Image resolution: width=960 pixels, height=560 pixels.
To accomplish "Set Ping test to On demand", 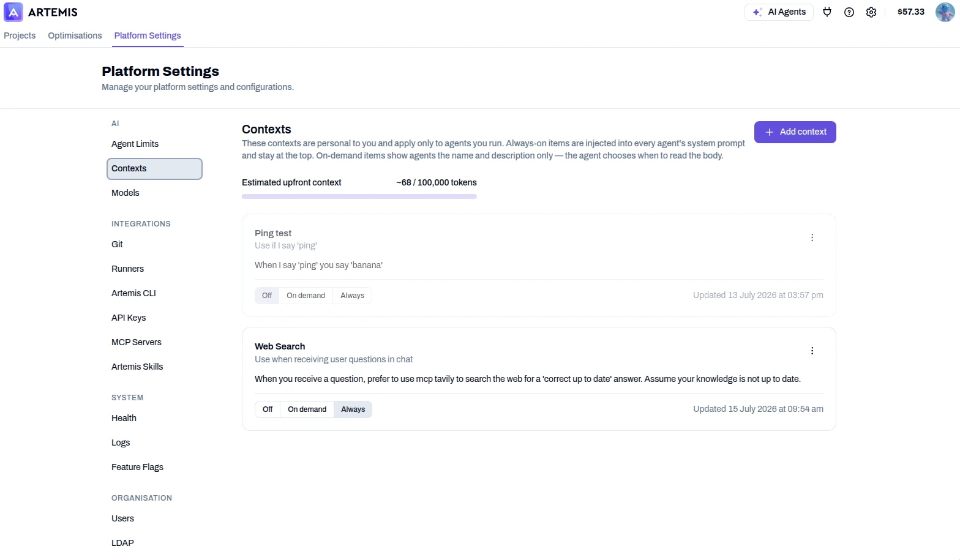I will (306, 296).
